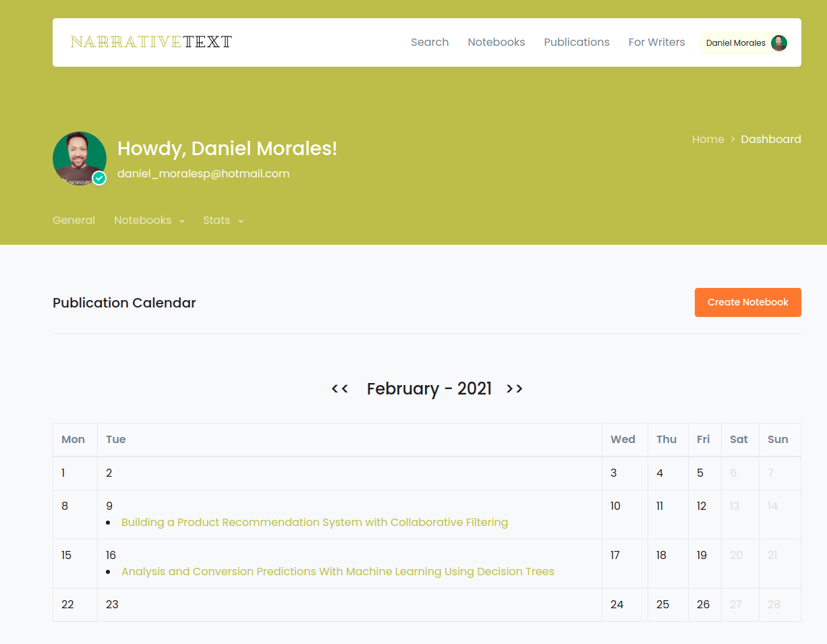Click the Create Notebook button
The height and width of the screenshot is (644, 827).
coord(747,302)
